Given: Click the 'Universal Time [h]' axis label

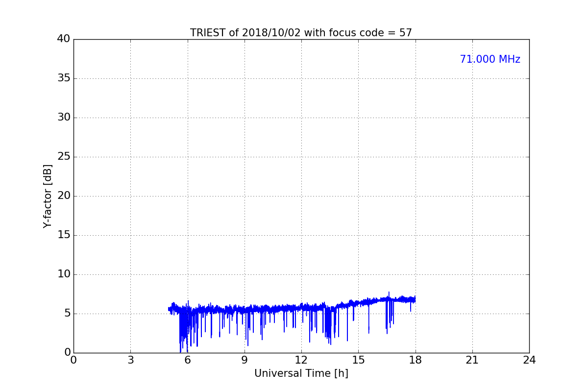Looking at the screenshot, I should (301, 373).
